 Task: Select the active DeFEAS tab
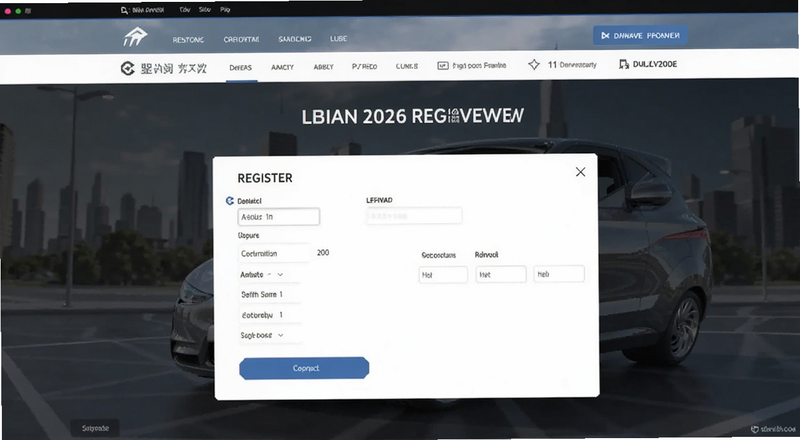[240, 67]
